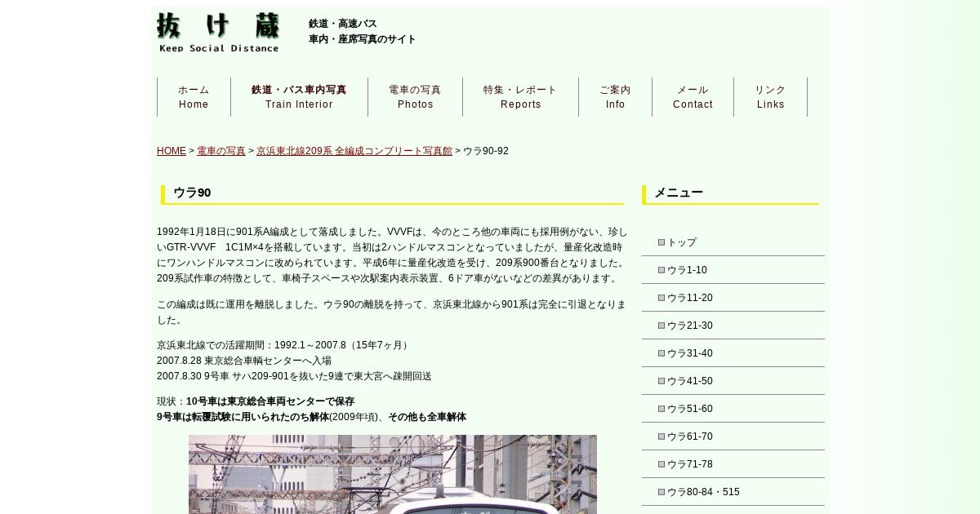Image resolution: width=980 pixels, height=514 pixels.
Task: Click the train photo thumbnail
Action: [393, 474]
